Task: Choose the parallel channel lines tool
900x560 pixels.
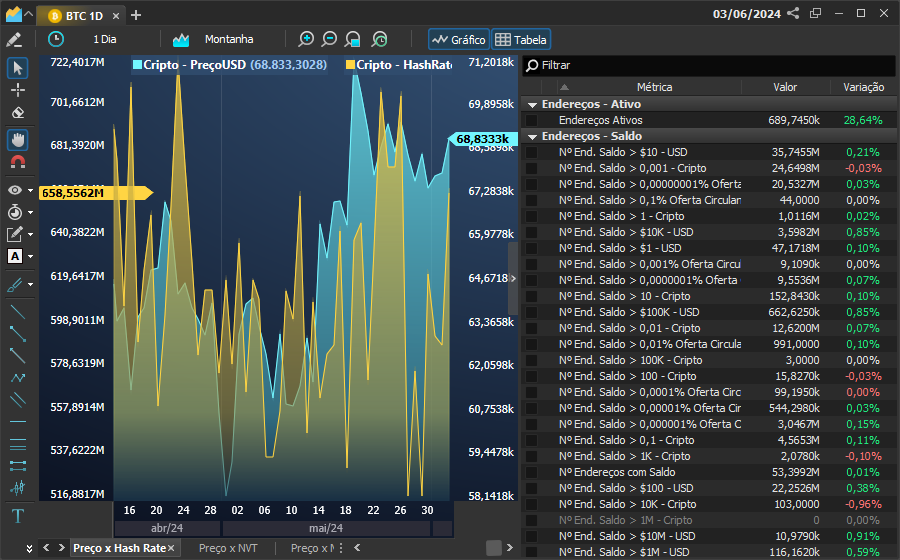Action: tap(18, 399)
